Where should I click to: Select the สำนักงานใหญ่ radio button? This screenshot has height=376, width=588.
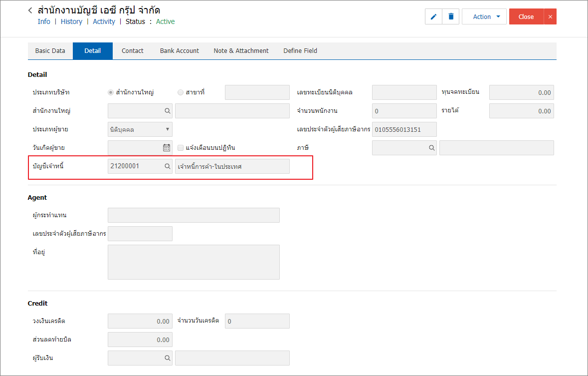[111, 92]
